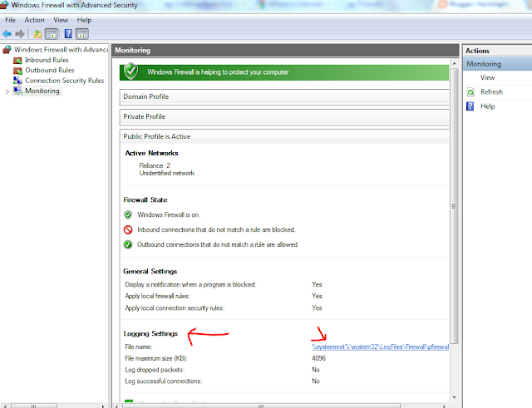Click the console tree horizontal scrollbar thumb
The width and height of the screenshot is (532, 408).
[34, 406]
